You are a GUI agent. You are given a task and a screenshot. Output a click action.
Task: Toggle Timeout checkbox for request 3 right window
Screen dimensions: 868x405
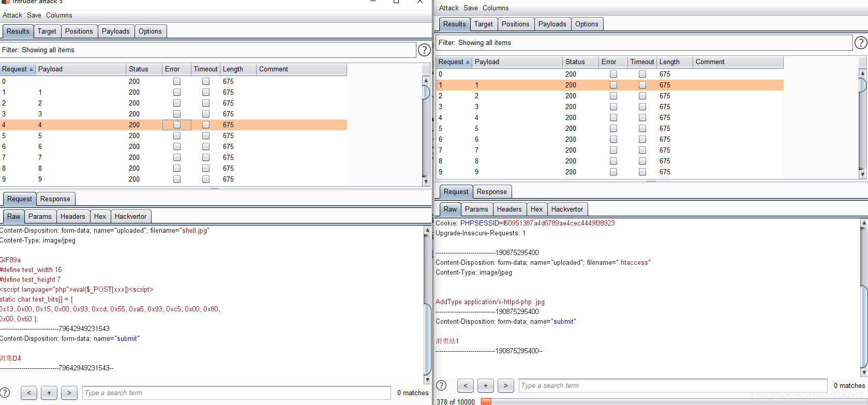click(642, 107)
